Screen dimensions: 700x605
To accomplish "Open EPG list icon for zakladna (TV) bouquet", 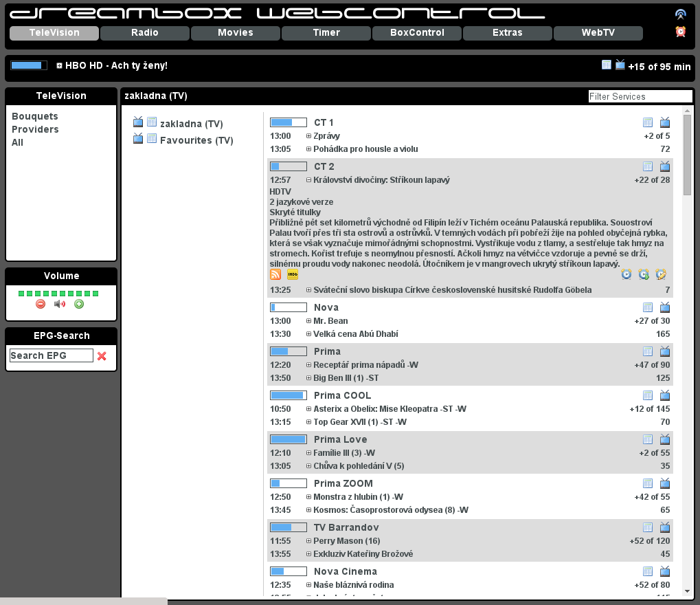I will (x=152, y=122).
